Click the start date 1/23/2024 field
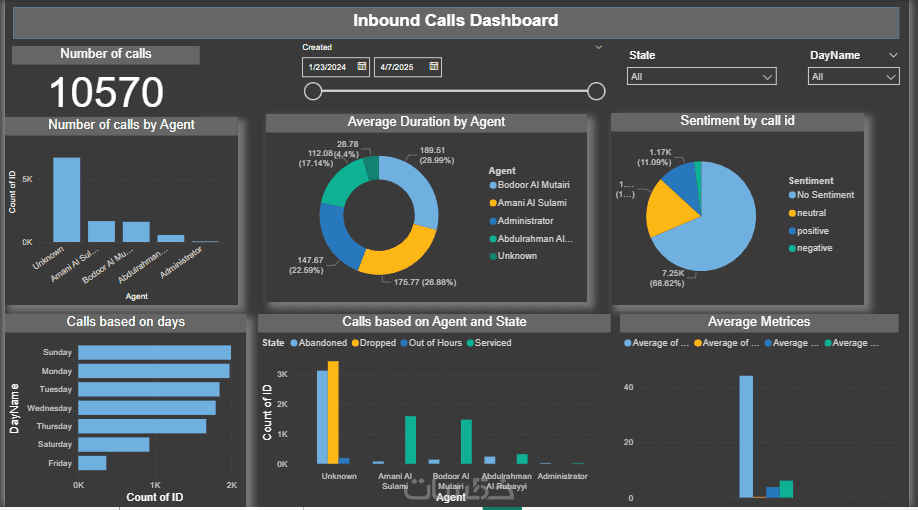 click(336, 67)
